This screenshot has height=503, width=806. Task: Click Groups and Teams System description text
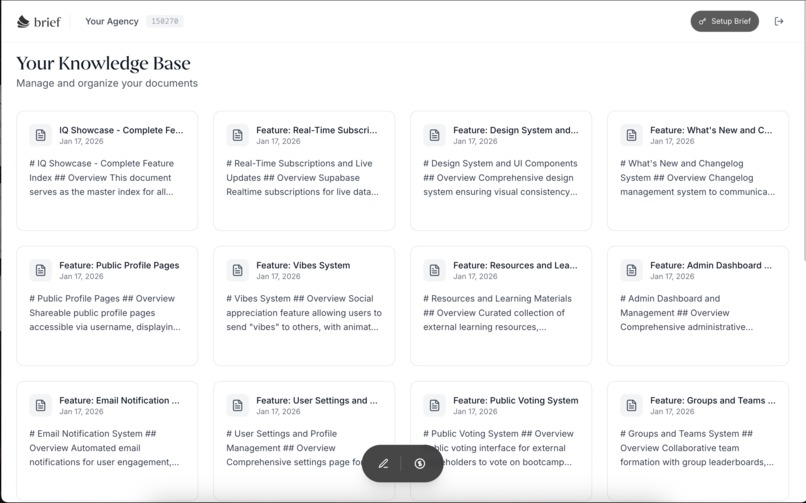(697, 448)
